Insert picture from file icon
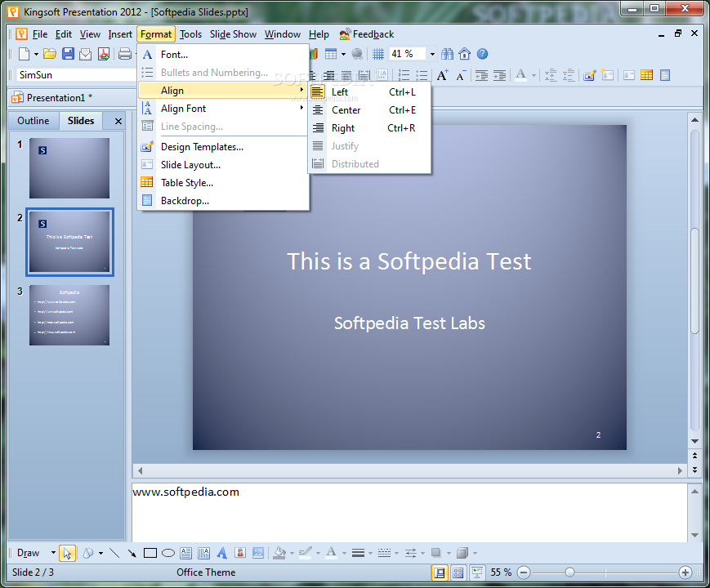Image resolution: width=710 pixels, height=588 pixels. [258, 553]
